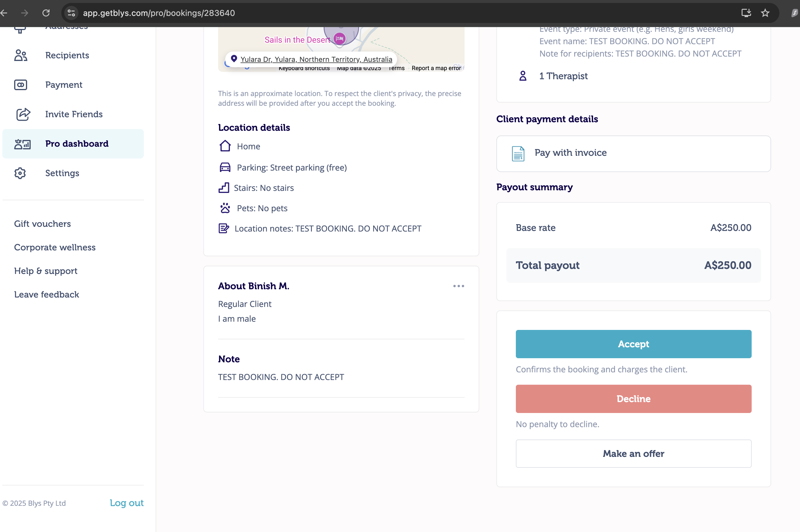800x532 pixels.
Task: Click the Pro dashboard chart icon
Action: point(22,144)
